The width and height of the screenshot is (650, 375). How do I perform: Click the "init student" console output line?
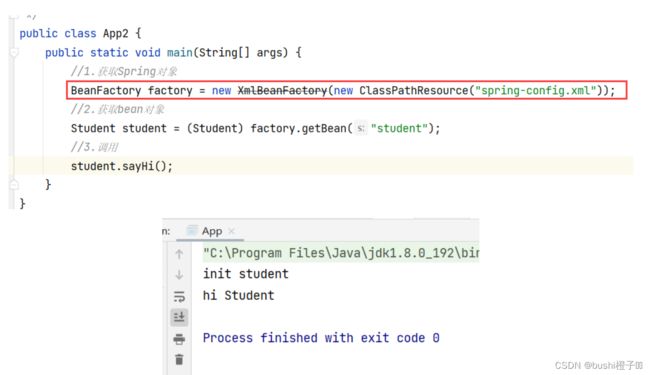click(x=245, y=274)
